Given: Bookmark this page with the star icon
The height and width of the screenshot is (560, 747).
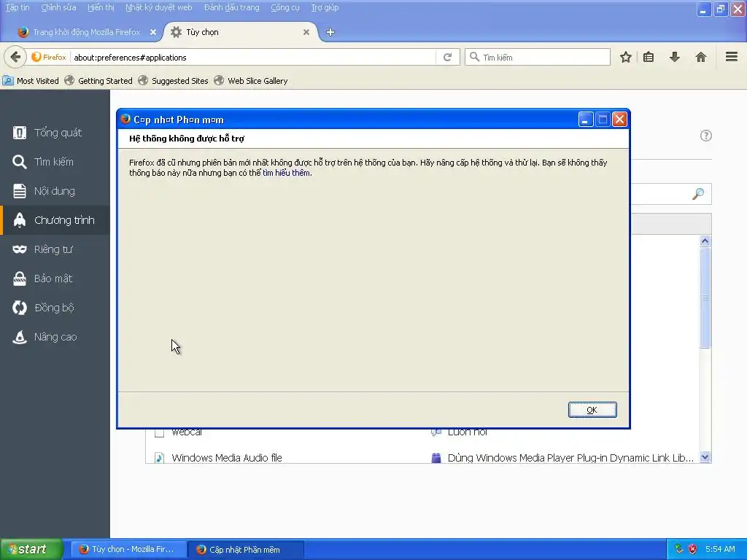Looking at the screenshot, I should pyautogui.click(x=625, y=57).
